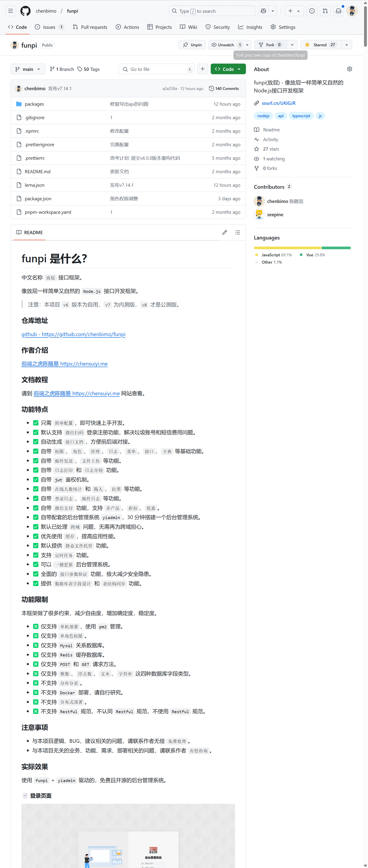Viewport: 368px width, 868px height.
Task: Open the create new plus dropdown
Action: coord(294,11)
